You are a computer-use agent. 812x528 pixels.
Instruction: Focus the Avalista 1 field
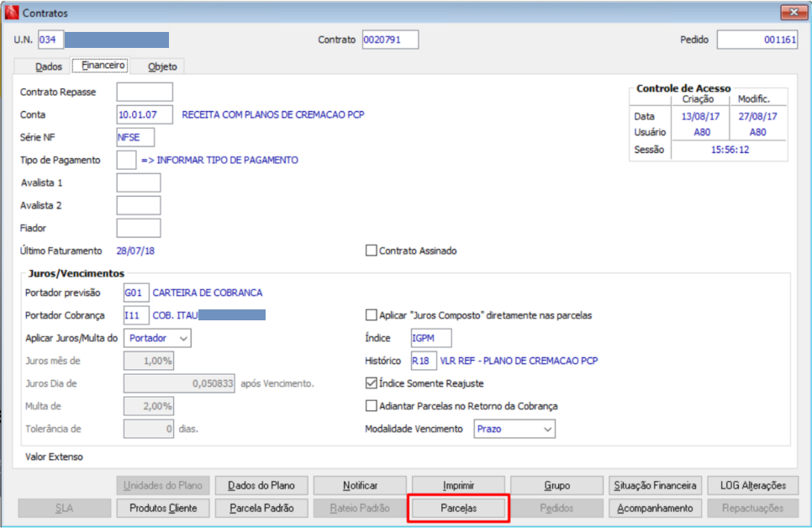[138, 183]
